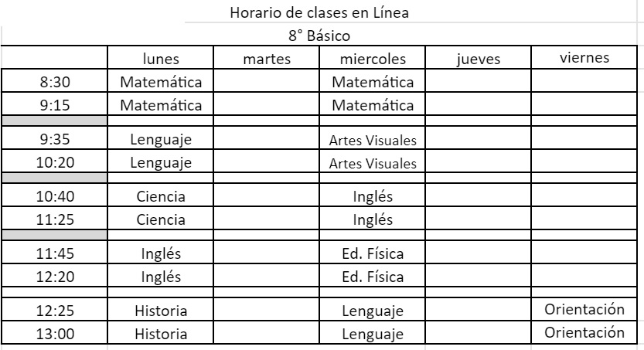Select miercoles Lenguaje cell at 12:25
This screenshot has height=350, width=644.
[x=373, y=311]
